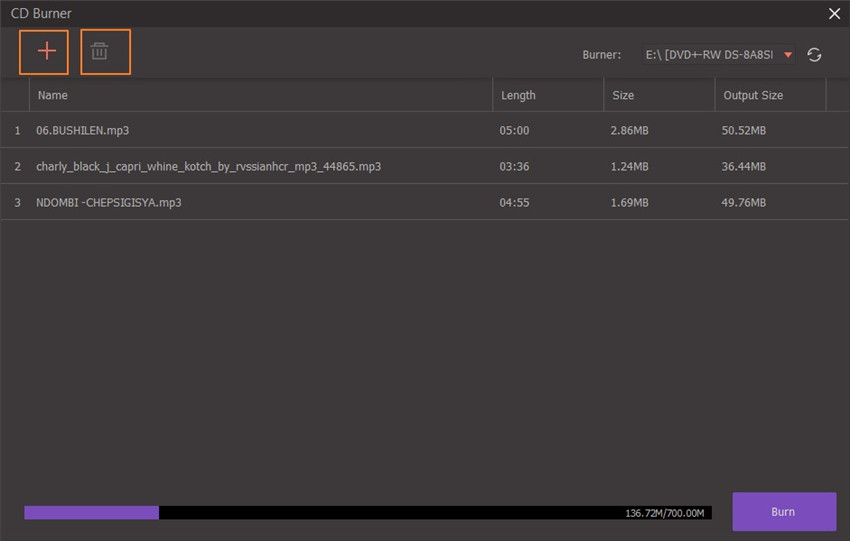Sort by the Length column header
Image resolution: width=850 pixels, height=541 pixels.
click(518, 95)
